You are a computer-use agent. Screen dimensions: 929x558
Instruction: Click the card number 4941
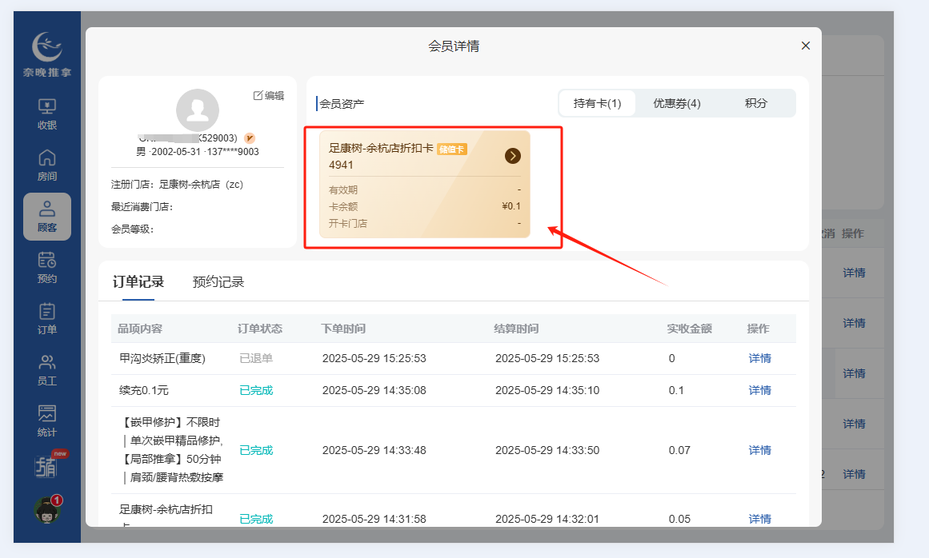tap(341, 165)
